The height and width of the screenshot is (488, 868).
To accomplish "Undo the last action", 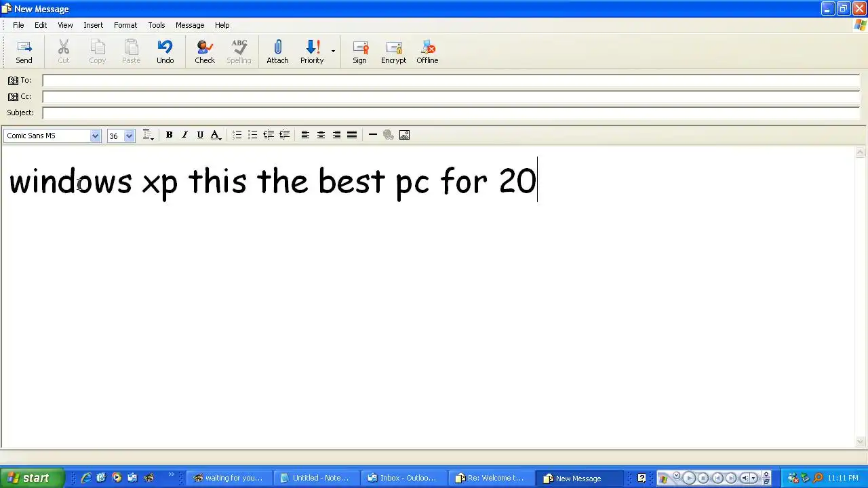I will click(165, 52).
